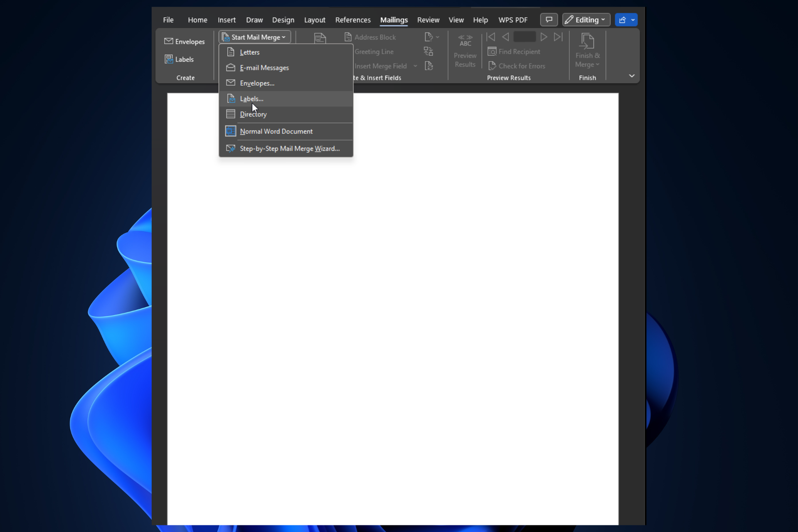Select Directory from the menu
798x532 pixels.
pyautogui.click(x=286, y=114)
